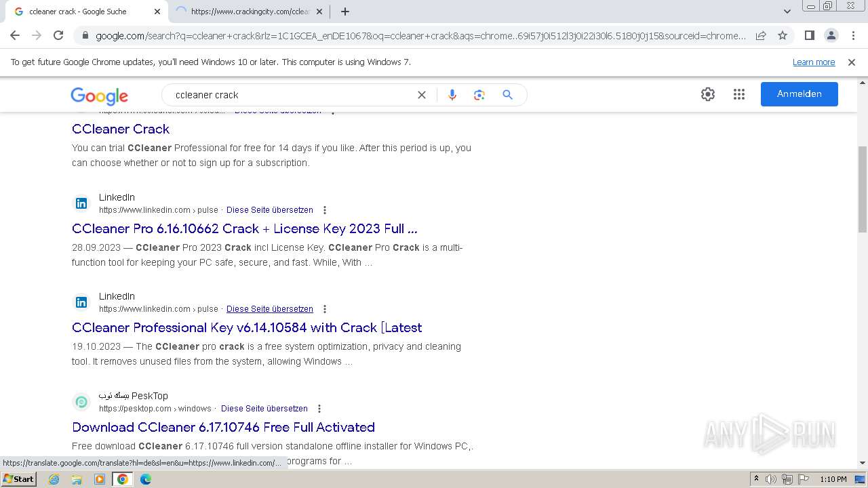
Task: Click the scrollbar down arrow
Action: (x=863, y=464)
